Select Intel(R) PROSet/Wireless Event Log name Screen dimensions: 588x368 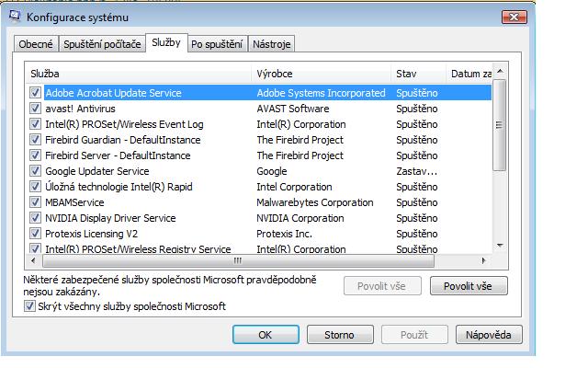tap(124, 124)
